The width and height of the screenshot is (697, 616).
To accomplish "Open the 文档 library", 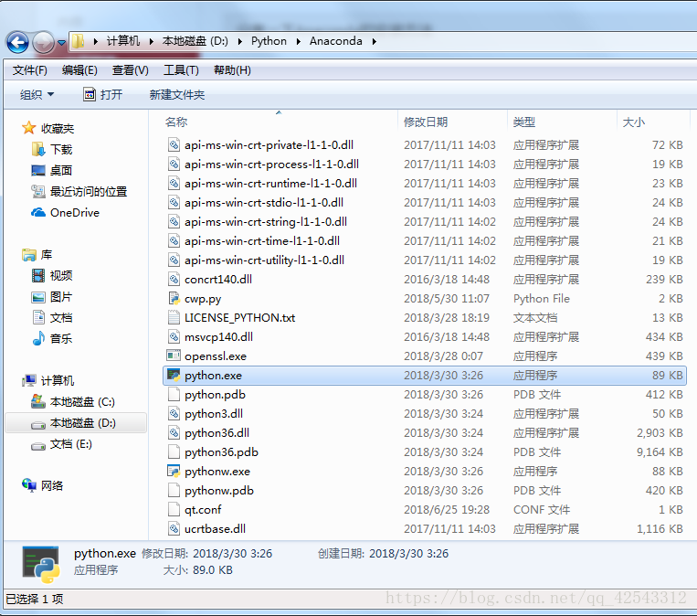I will click(52, 317).
